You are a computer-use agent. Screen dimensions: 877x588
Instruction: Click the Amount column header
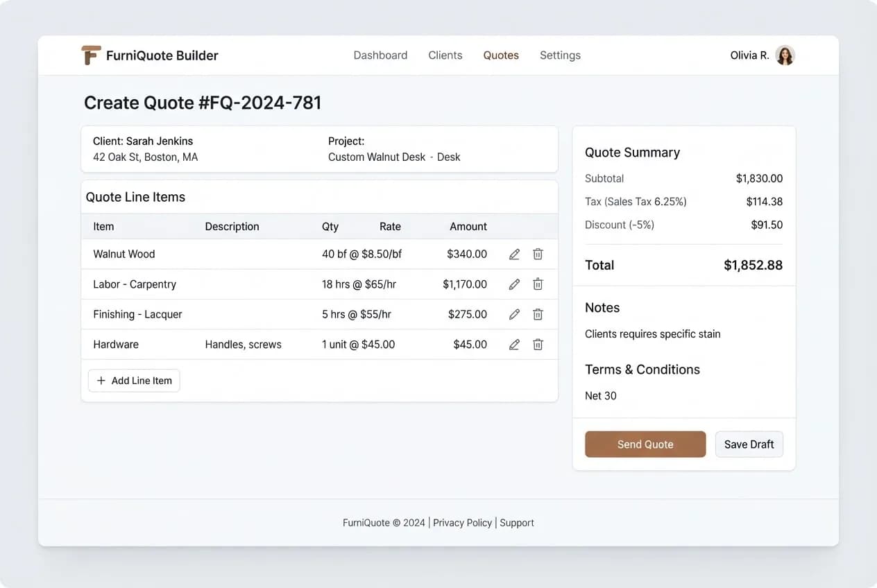click(468, 227)
